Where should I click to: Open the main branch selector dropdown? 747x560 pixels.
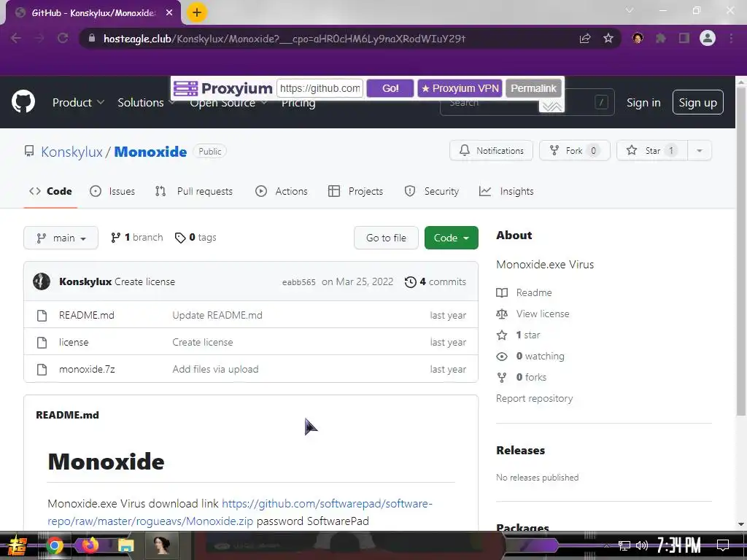(61, 238)
